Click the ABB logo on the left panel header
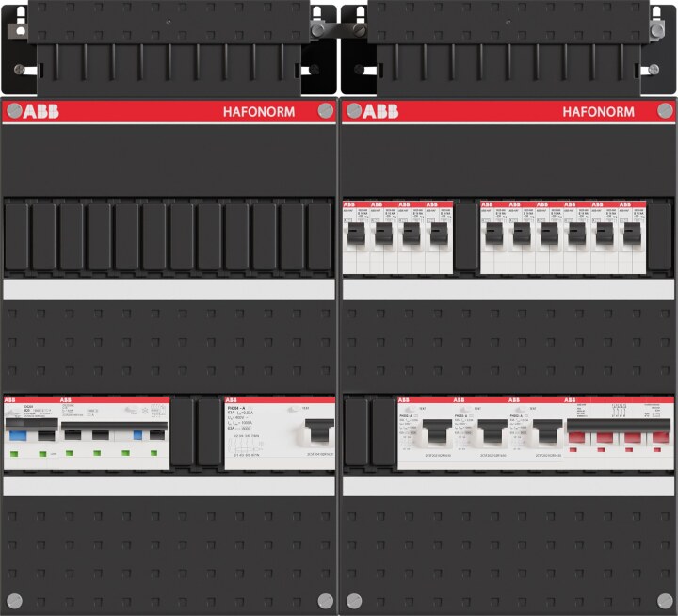Image resolution: width=678 pixels, height=616 pixels. tap(40, 111)
